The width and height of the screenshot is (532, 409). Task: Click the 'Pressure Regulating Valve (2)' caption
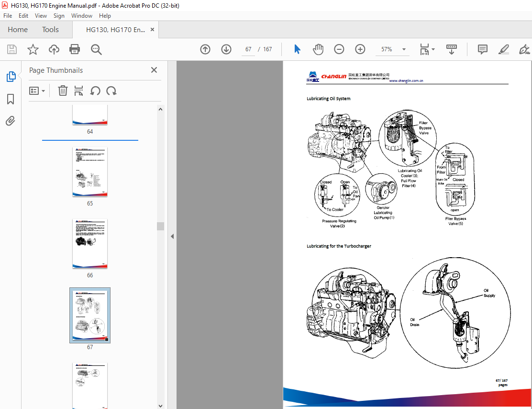point(339,224)
